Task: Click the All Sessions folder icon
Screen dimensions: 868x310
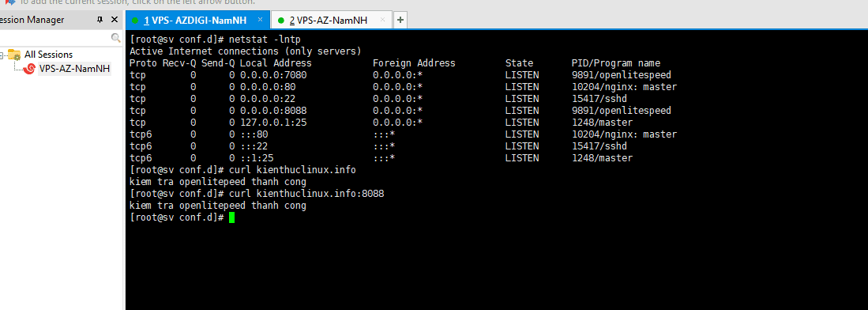Action: coord(14,55)
